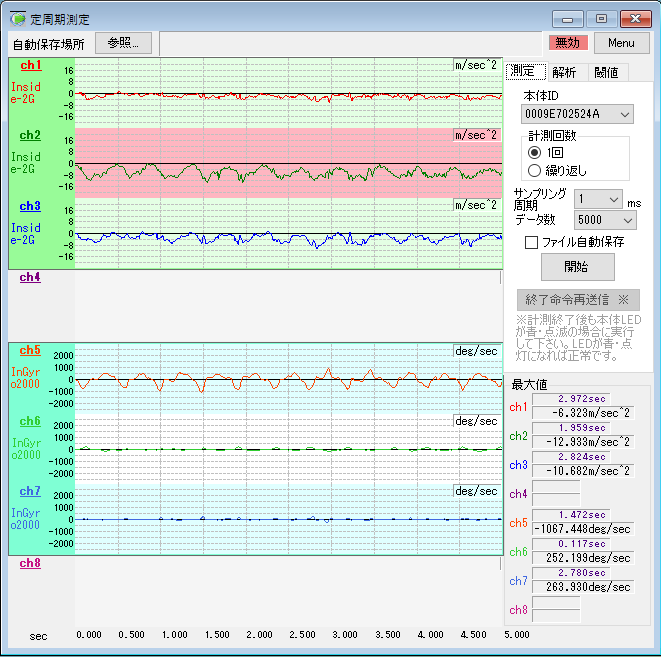The image size is (661, 657).
Task: Click the orange ch5 gyro waveform graph
Action: [289, 379]
